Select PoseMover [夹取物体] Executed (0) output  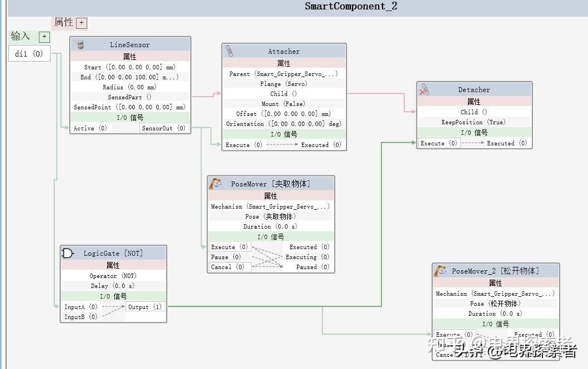point(309,247)
